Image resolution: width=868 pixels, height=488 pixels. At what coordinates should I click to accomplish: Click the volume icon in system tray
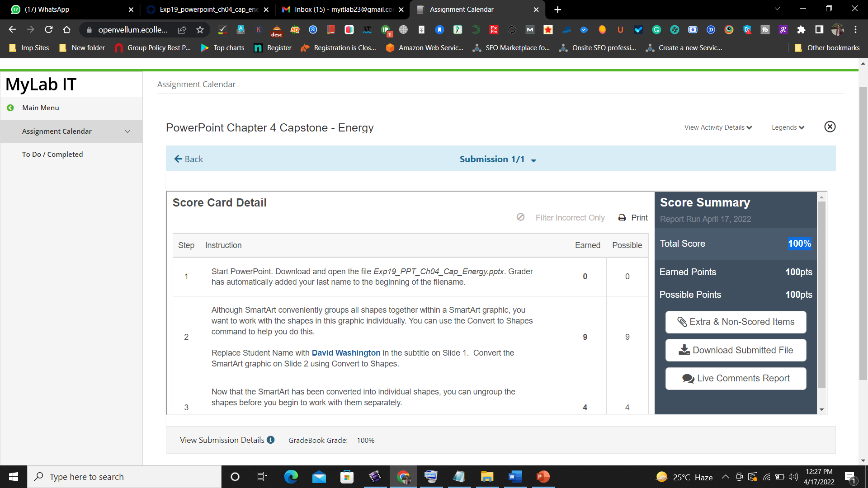[x=793, y=477]
